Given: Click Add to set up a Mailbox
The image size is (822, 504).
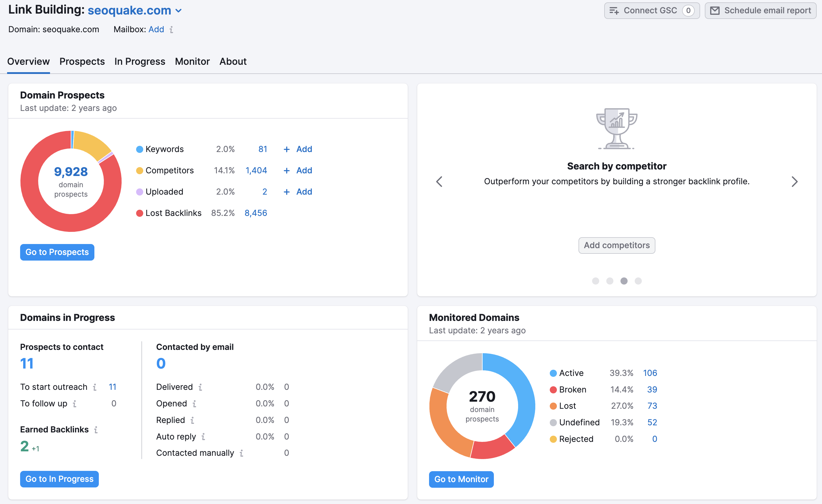Looking at the screenshot, I should tap(156, 29).
